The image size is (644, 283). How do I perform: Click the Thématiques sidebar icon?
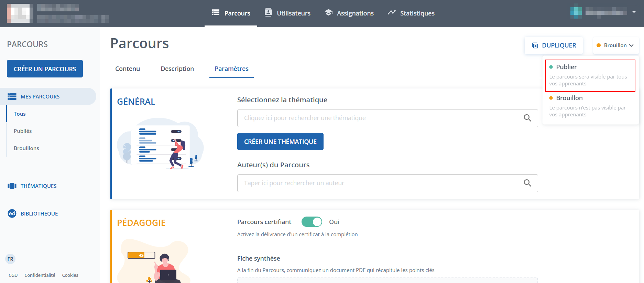[12, 186]
